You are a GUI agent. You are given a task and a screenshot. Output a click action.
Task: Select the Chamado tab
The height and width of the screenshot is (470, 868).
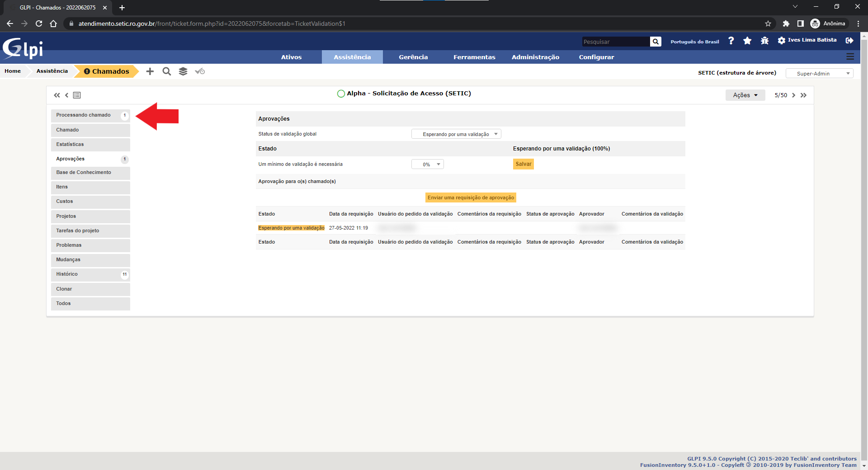(x=90, y=130)
